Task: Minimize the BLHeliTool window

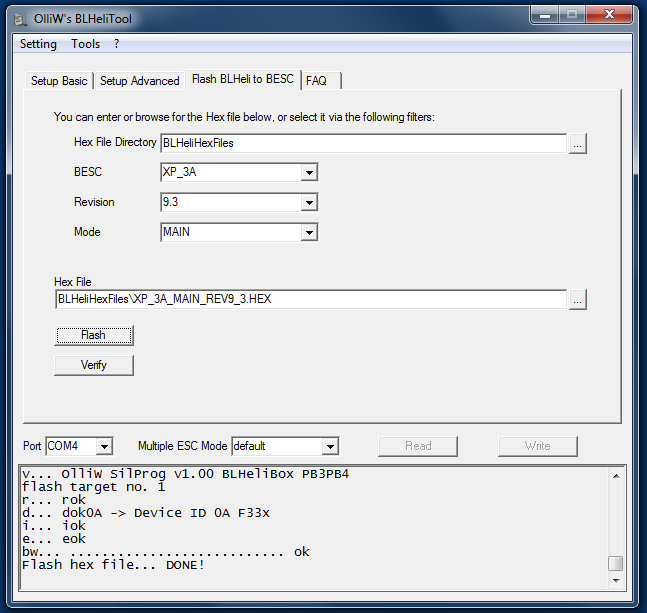Action: point(546,15)
